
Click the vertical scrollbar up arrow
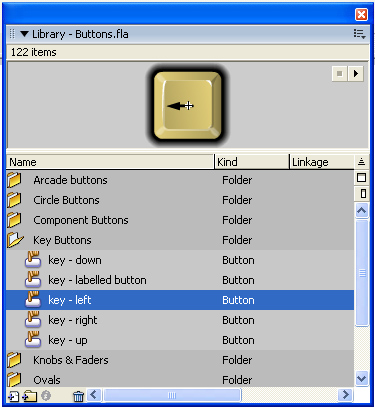(362, 210)
